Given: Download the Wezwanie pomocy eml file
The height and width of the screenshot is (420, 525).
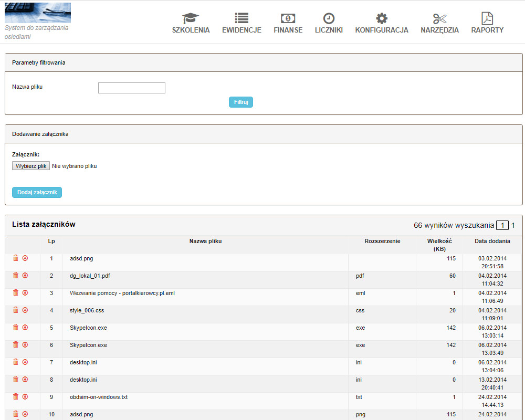Looking at the screenshot, I should click(25, 293).
